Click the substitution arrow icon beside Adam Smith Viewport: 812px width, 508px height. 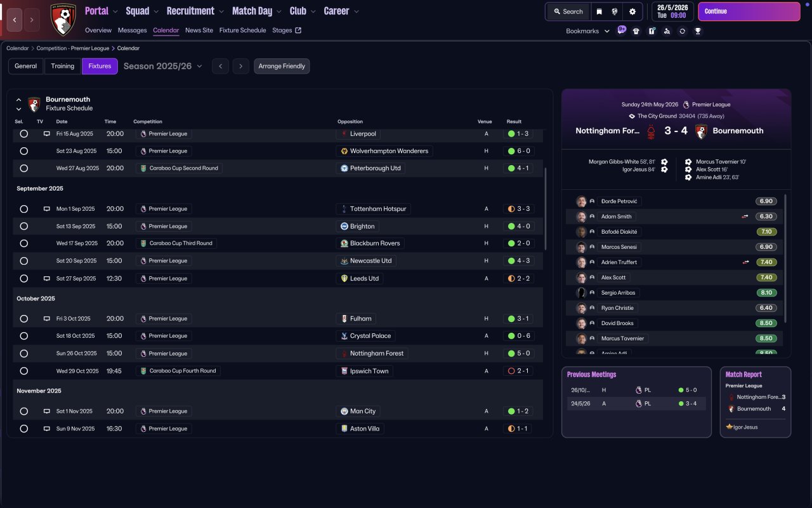tap(745, 217)
